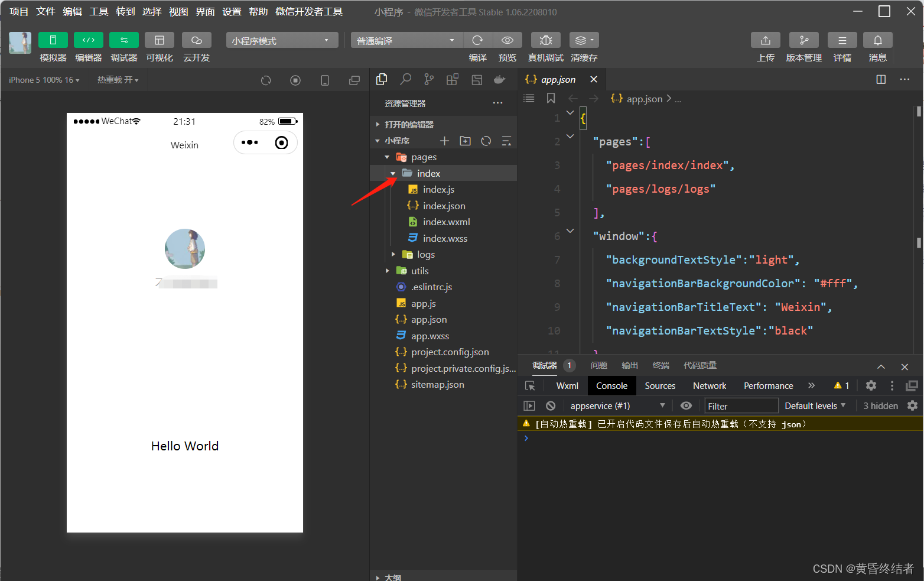This screenshot has height=581, width=924.
Task: Open the explorer files icon
Action: click(382, 79)
